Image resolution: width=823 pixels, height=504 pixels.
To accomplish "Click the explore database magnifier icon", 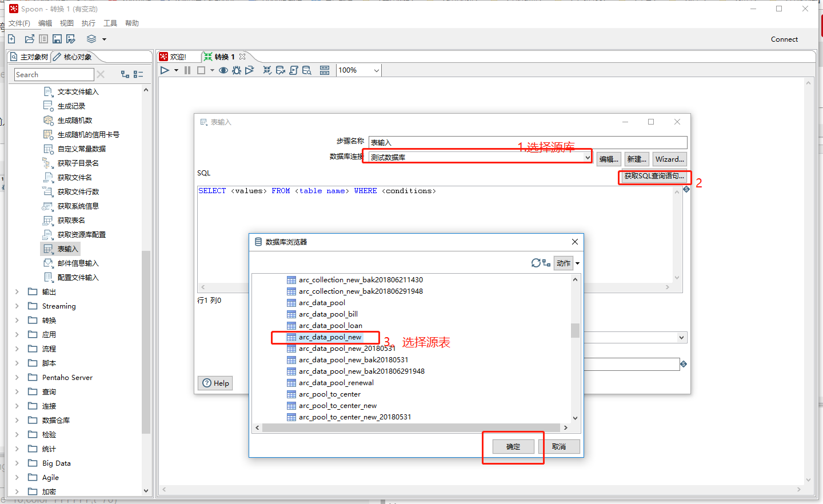I will coord(307,70).
